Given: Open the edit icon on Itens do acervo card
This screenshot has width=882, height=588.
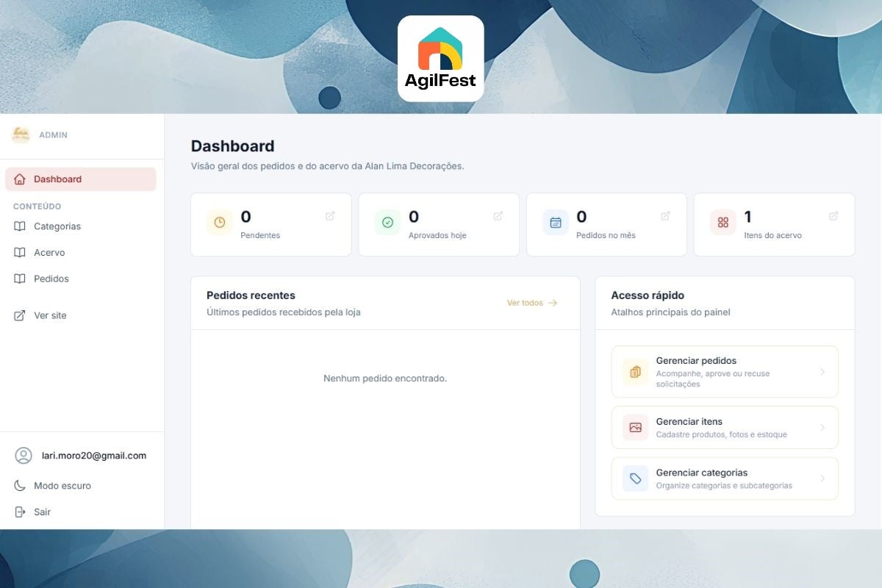Looking at the screenshot, I should [833, 216].
